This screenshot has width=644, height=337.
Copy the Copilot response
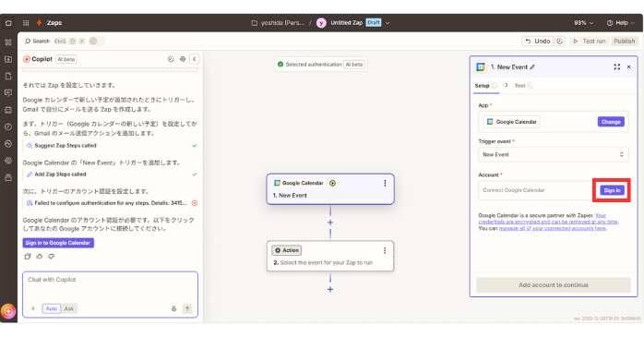click(x=28, y=257)
